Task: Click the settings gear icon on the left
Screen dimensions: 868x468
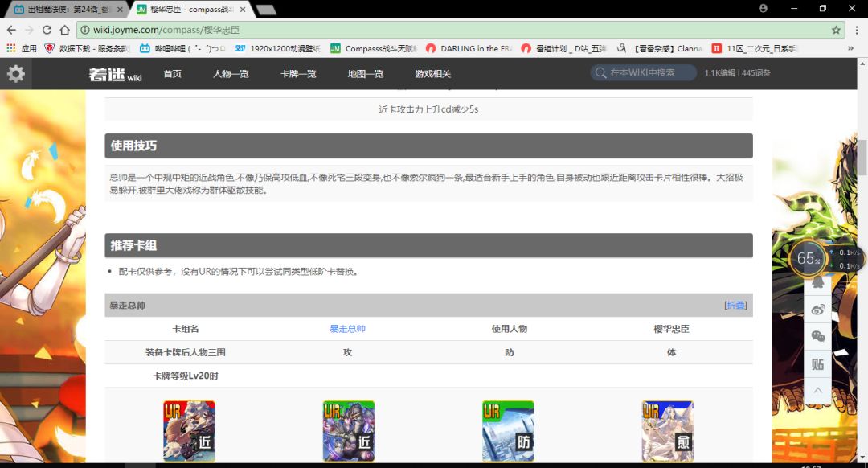Action: click(x=16, y=73)
